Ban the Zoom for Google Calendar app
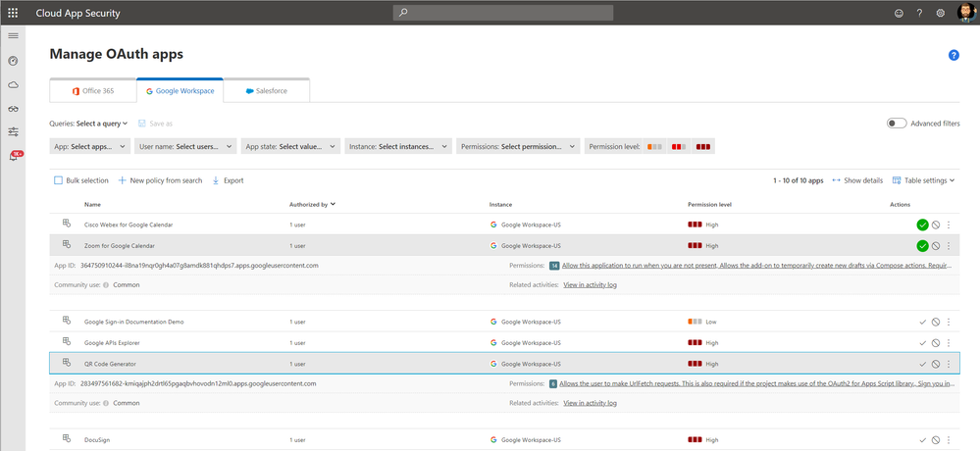This screenshot has width=980, height=451. click(936, 246)
